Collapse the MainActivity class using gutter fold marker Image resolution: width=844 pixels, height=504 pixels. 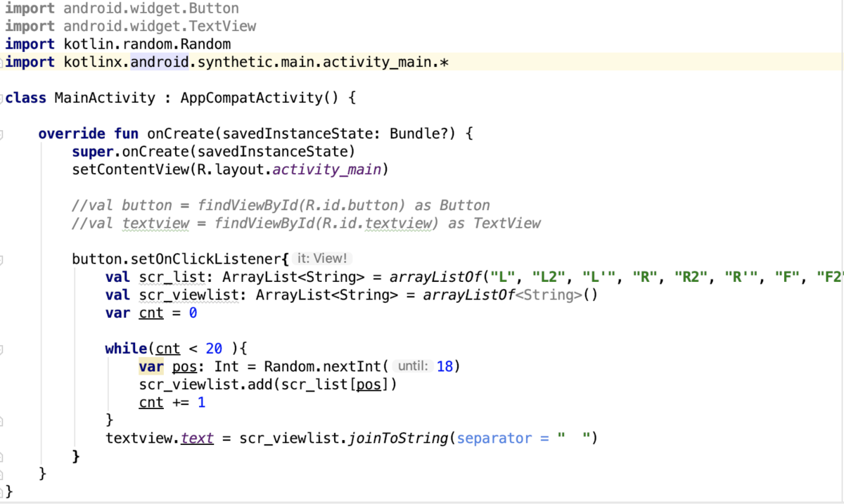tap(3, 98)
